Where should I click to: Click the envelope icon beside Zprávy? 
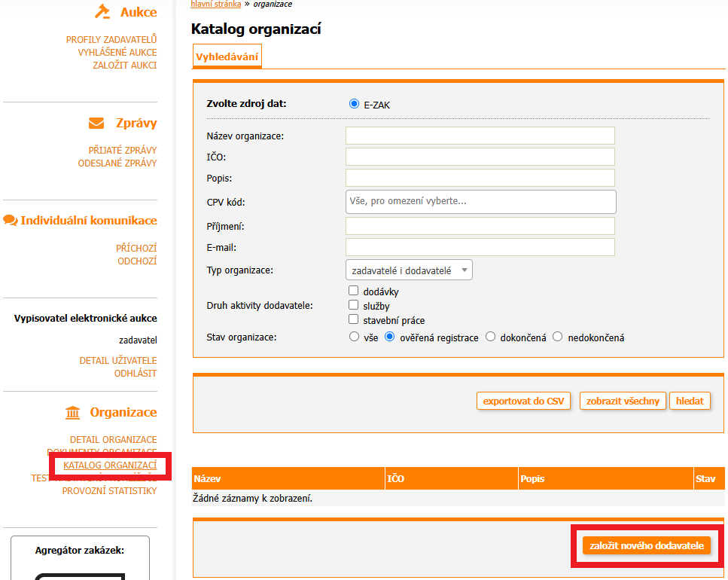pyautogui.click(x=96, y=123)
